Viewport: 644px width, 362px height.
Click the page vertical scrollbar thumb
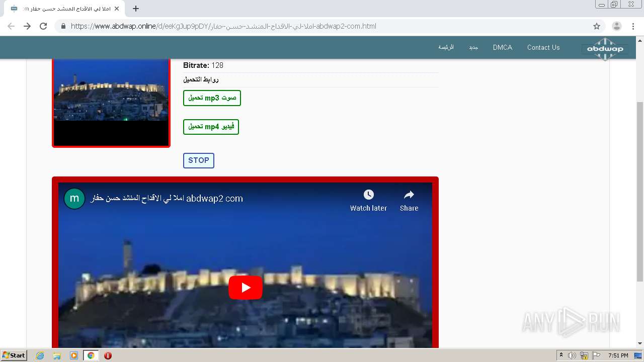point(640,191)
